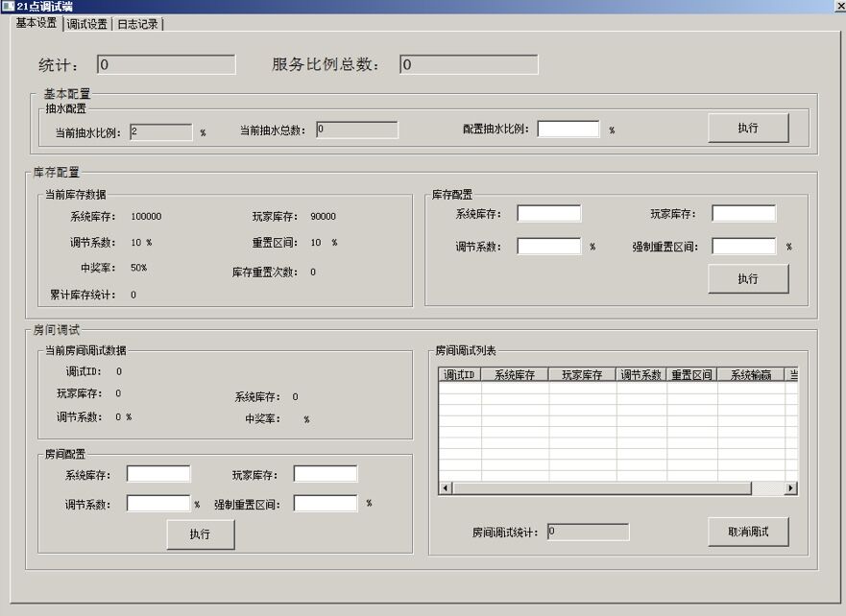846x616 pixels.
Task: Click the 系统输赢 column header
Action: 750,375
